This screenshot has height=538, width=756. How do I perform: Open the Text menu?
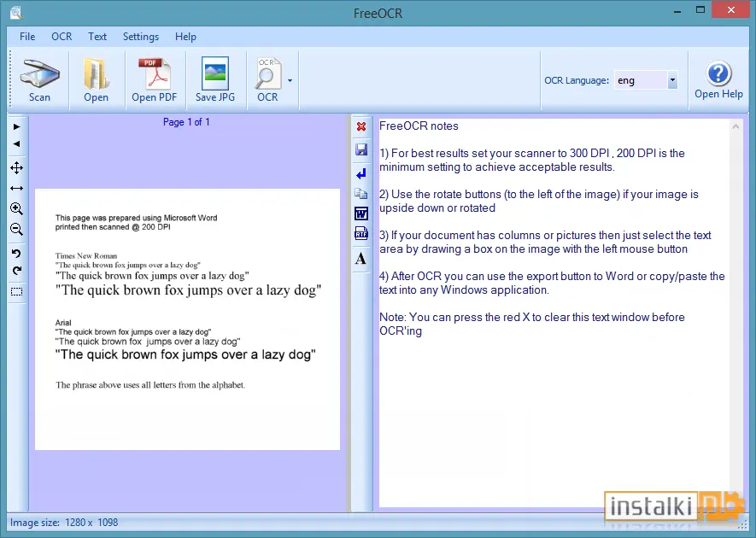pos(97,37)
